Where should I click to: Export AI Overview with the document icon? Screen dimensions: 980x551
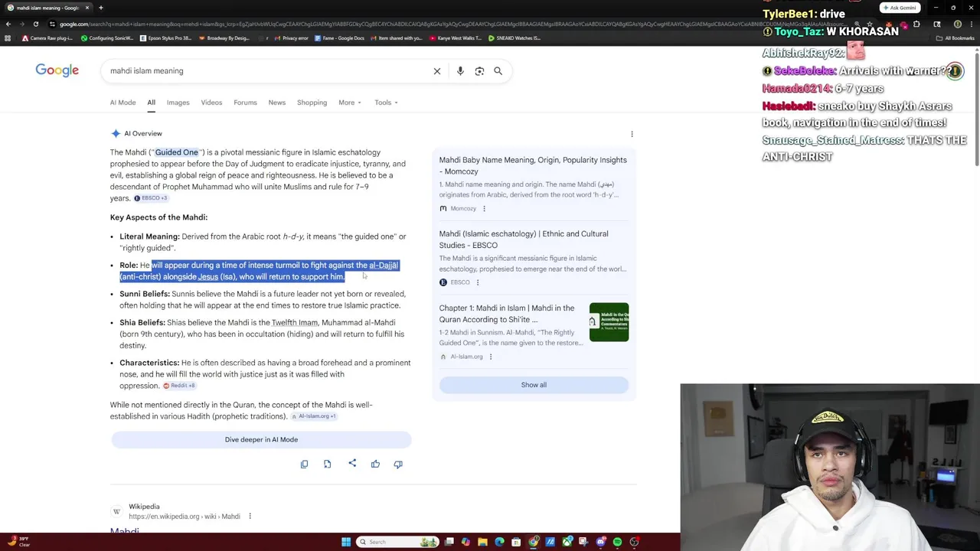(x=327, y=464)
